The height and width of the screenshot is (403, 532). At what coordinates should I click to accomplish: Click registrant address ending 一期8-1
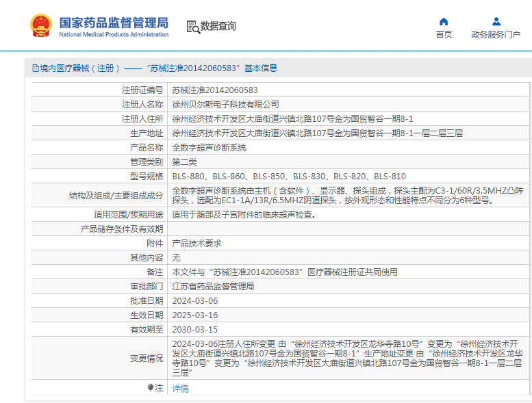tap(292, 119)
